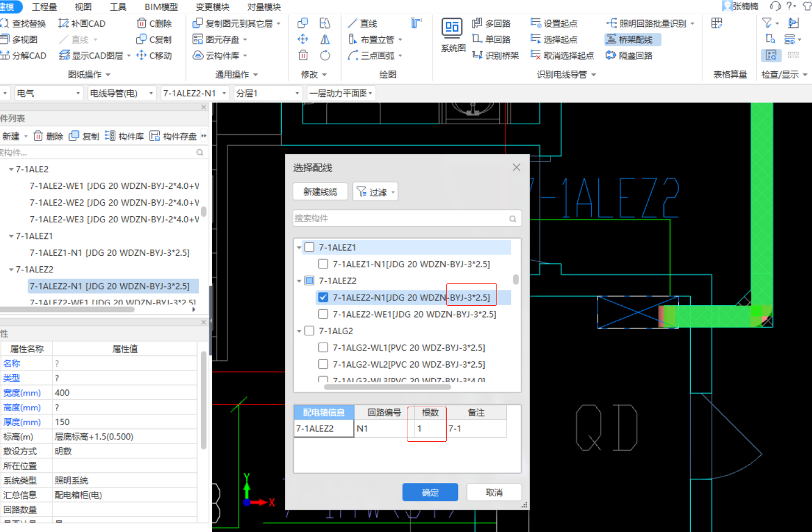Open 对量模块 ribbon tab

[x=264, y=7]
